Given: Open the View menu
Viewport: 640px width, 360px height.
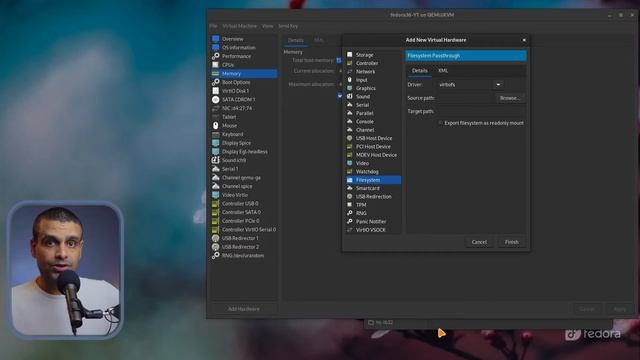Looking at the screenshot, I should tap(267, 26).
